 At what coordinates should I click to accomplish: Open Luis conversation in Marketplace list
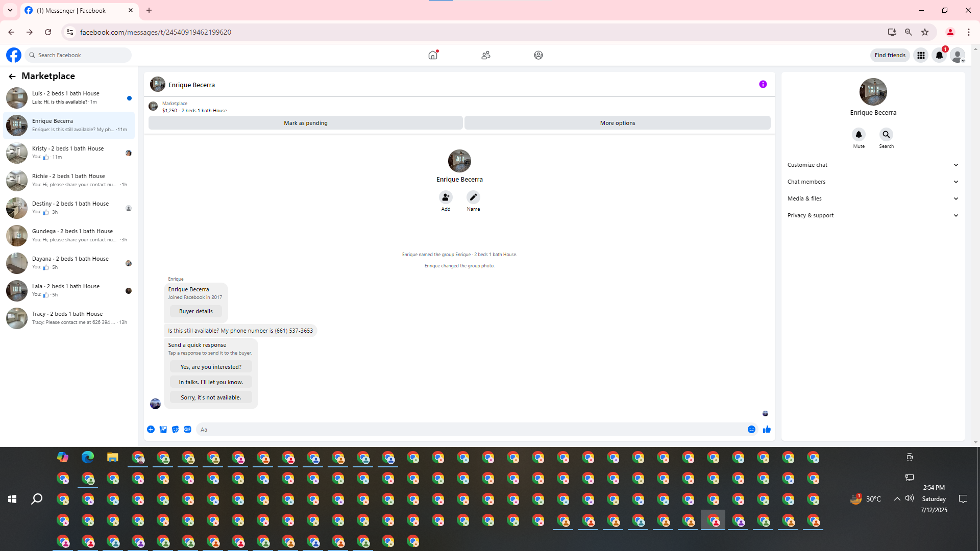point(69,97)
